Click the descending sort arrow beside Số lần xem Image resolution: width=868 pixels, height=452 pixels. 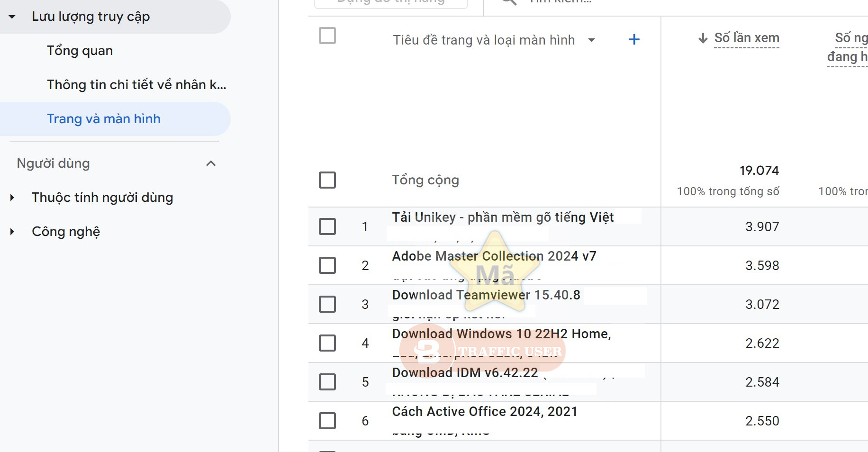point(703,38)
